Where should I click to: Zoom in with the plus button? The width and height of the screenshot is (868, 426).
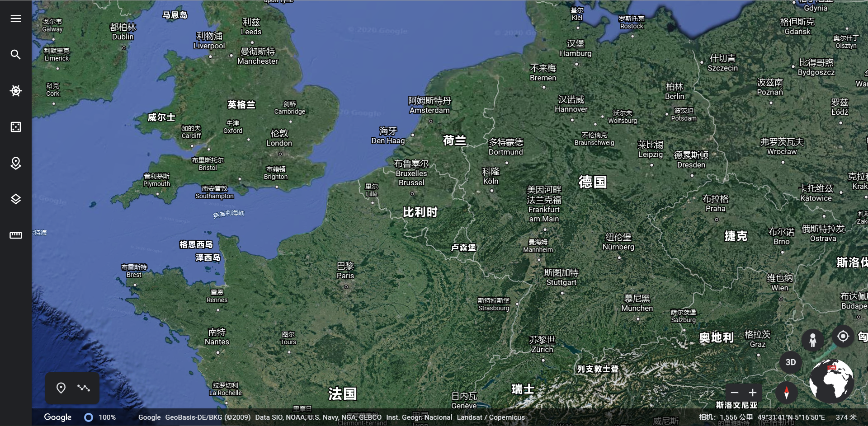(x=753, y=393)
